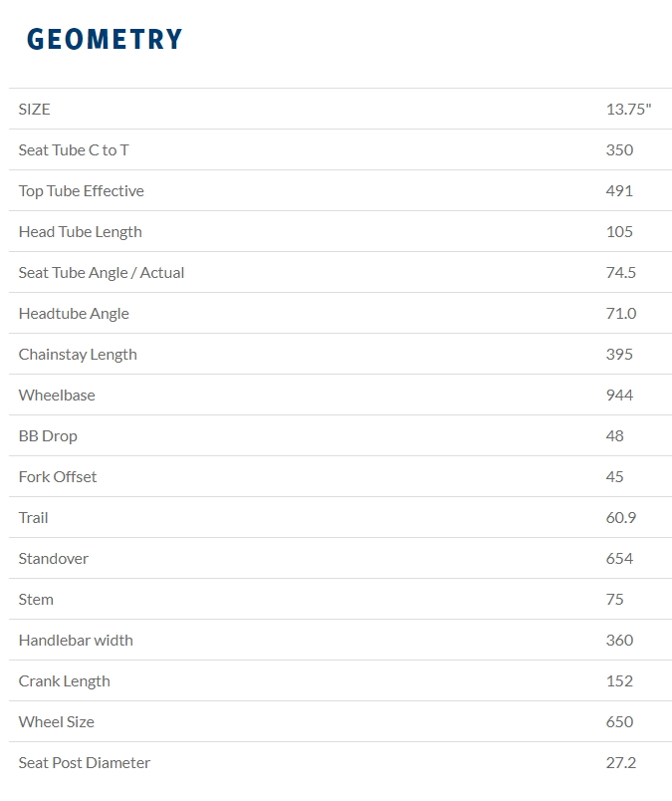This screenshot has width=672, height=801.
Task: Select the Wheel Size label
Action: point(57,721)
